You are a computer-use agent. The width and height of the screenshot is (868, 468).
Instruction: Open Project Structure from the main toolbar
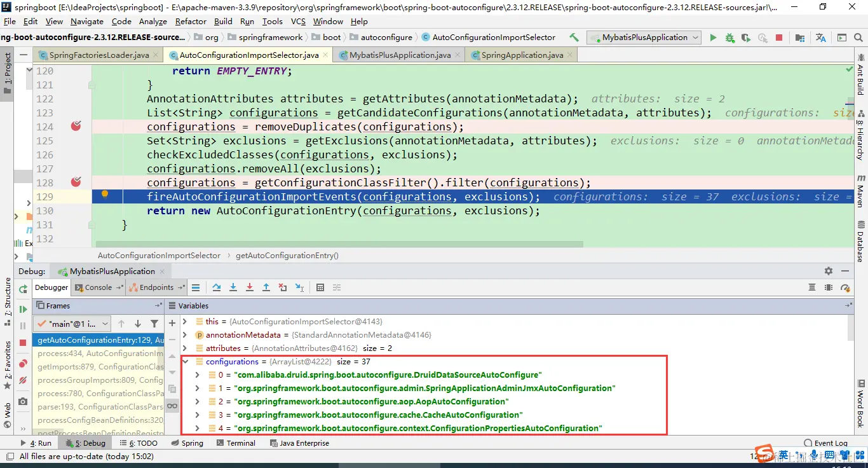coord(800,38)
